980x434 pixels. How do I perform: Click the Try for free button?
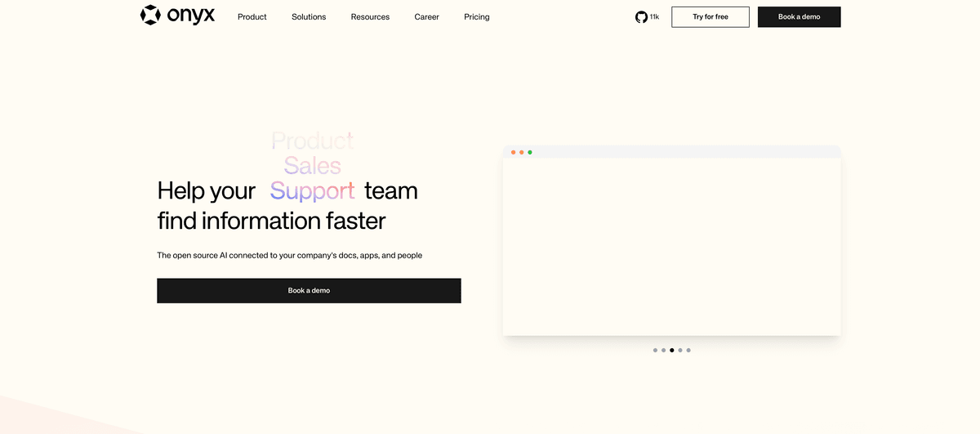[710, 17]
